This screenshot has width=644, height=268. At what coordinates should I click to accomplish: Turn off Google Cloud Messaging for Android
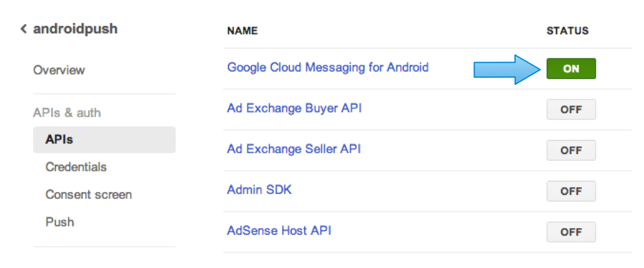pyautogui.click(x=570, y=69)
